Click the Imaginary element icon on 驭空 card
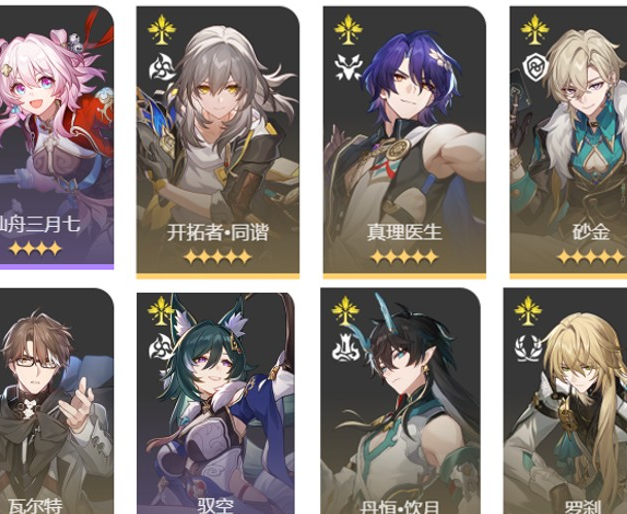 [161, 310]
